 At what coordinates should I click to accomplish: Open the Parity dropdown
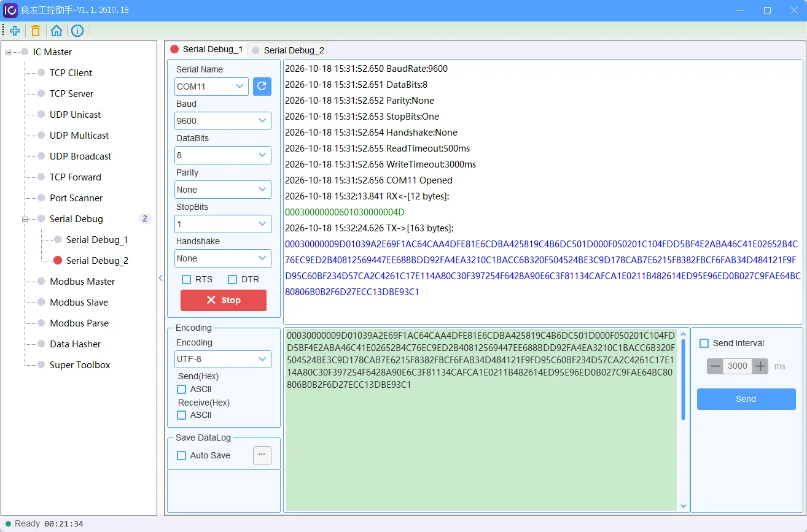(223, 190)
